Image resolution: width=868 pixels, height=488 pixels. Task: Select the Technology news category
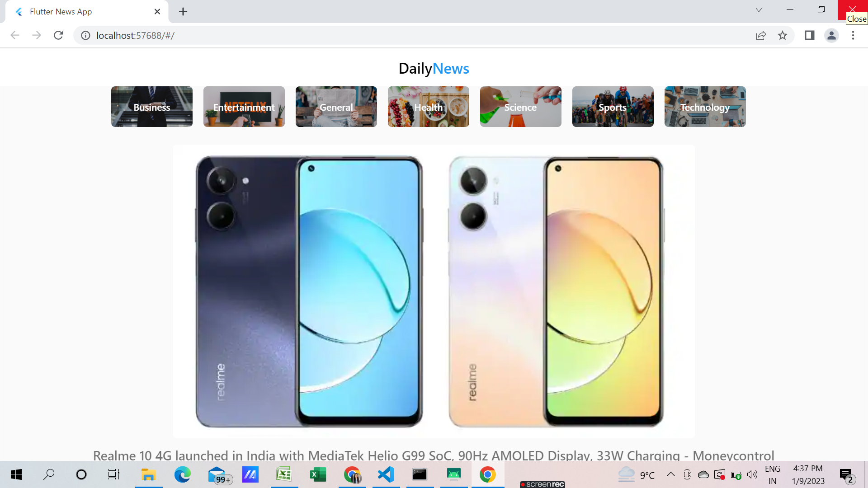(704, 107)
